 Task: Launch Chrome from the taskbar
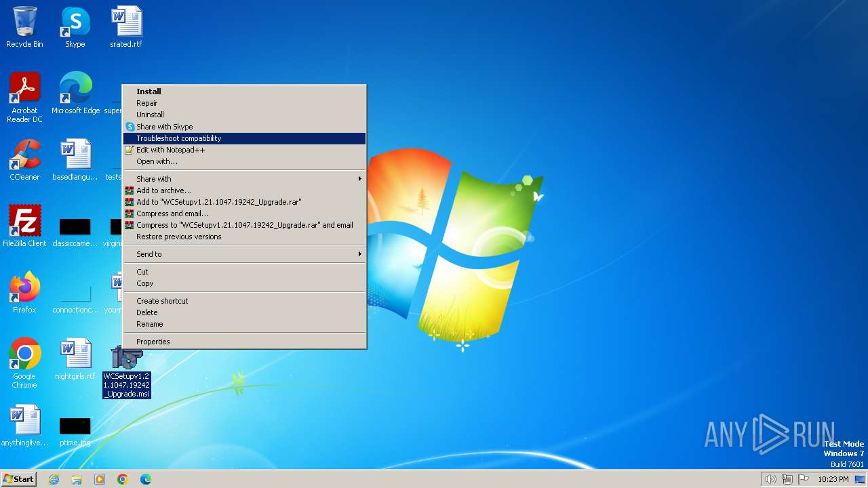pos(123,479)
